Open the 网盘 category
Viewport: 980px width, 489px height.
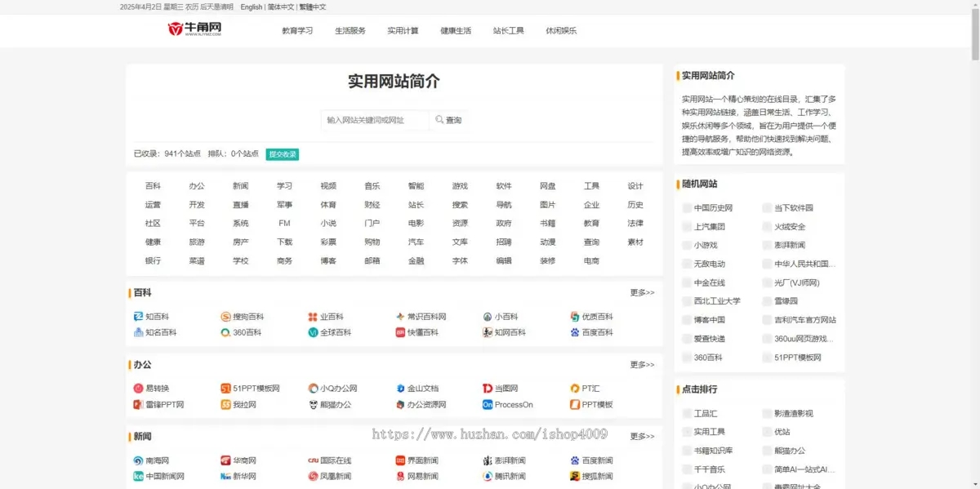click(548, 186)
